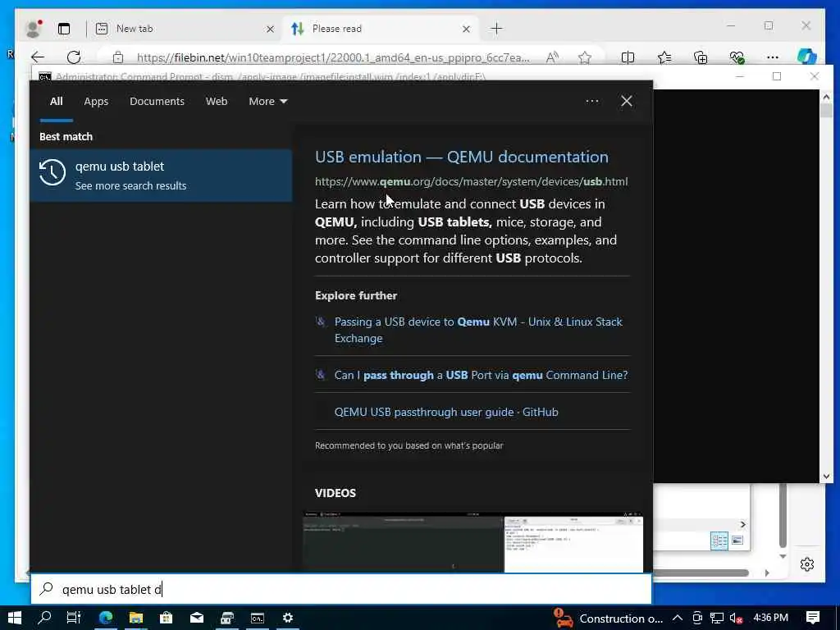The height and width of the screenshot is (630, 840).
Task: Switch to Command Prompt on the taskbar
Action: point(258,618)
